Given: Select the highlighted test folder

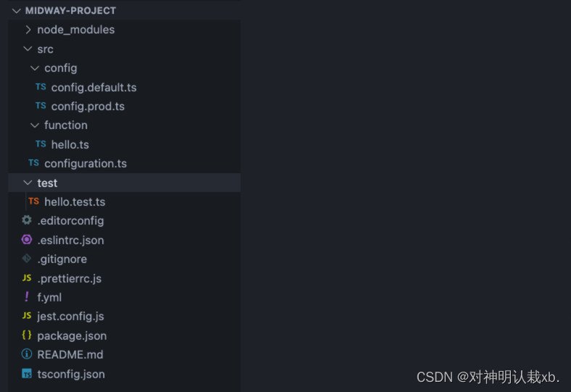Looking at the screenshot, I should [x=47, y=183].
